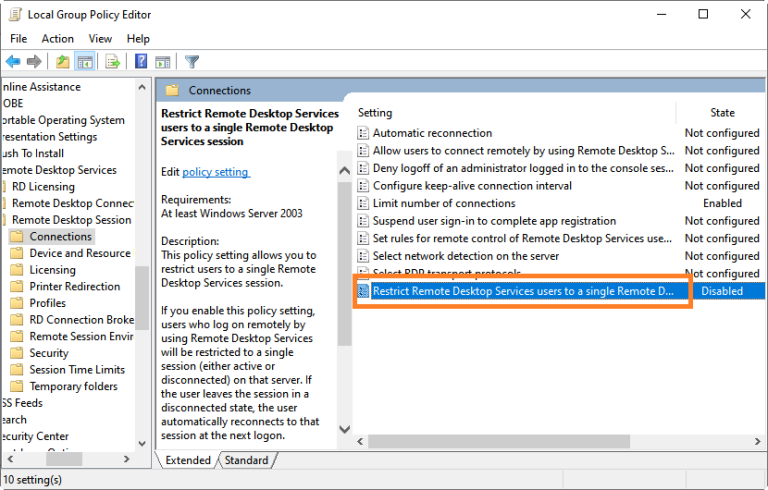Select the Printer Redirection folder
The height and width of the screenshot is (490, 768).
(x=74, y=287)
